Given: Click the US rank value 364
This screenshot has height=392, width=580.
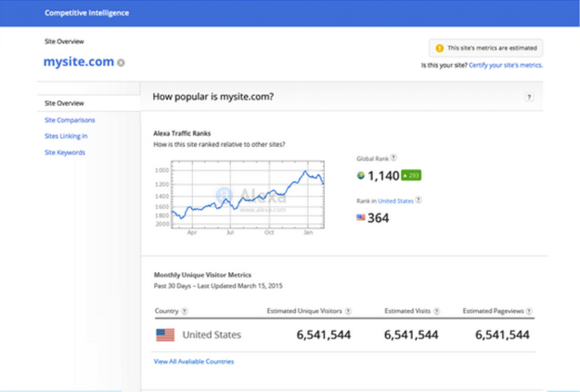Looking at the screenshot, I should point(378,218).
